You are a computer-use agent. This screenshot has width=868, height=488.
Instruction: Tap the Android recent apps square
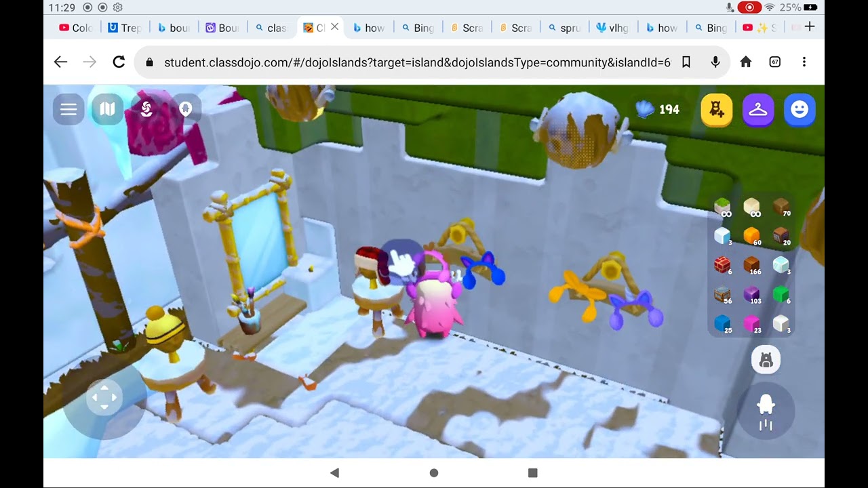pos(533,472)
